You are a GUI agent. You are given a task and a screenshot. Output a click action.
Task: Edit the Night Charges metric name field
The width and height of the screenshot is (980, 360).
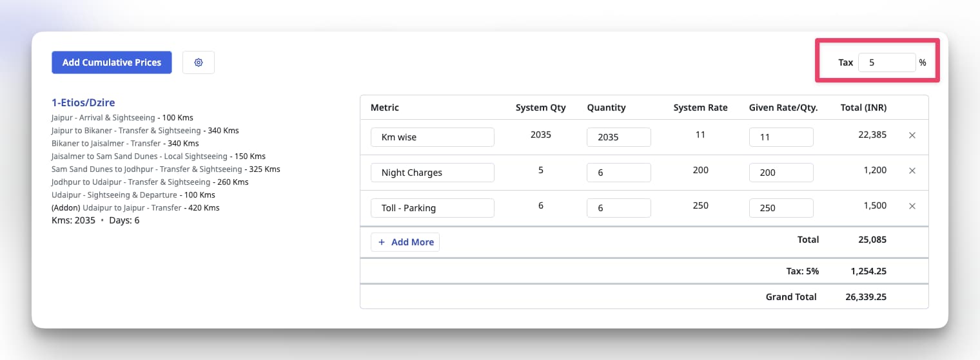[x=432, y=173]
